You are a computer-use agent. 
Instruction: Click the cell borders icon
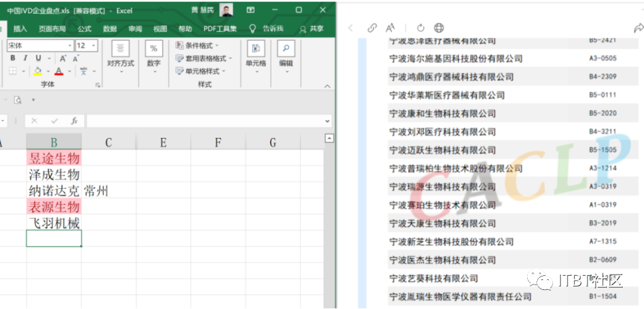click(x=13, y=71)
